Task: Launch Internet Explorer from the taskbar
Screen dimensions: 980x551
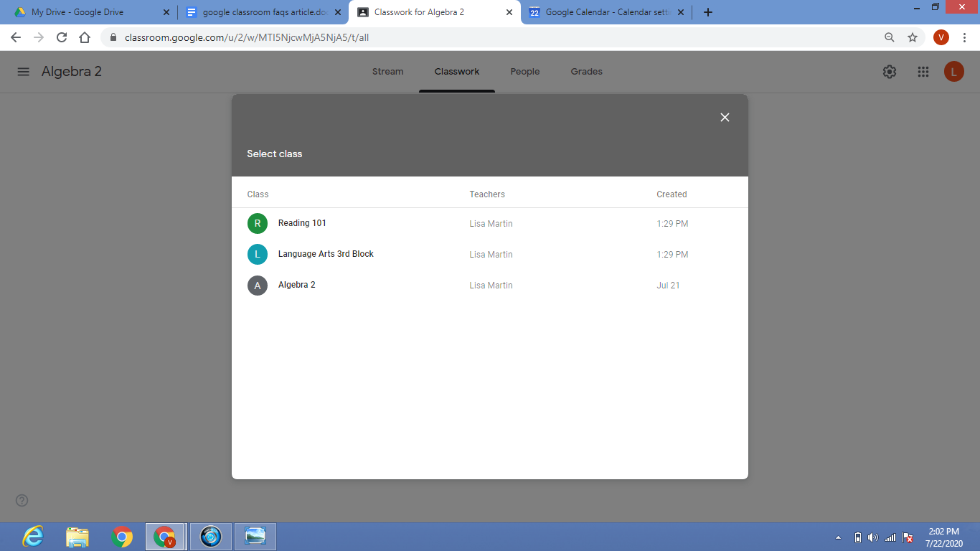Action: click(x=33, y=537)
